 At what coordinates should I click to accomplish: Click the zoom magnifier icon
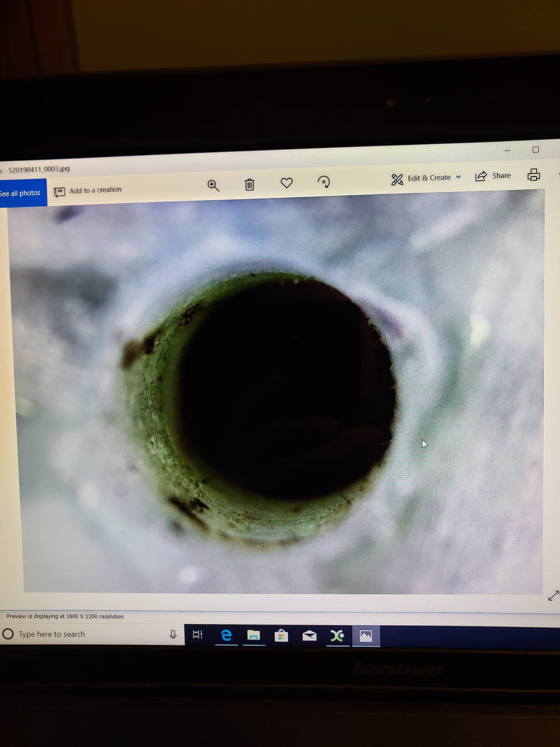213,186
